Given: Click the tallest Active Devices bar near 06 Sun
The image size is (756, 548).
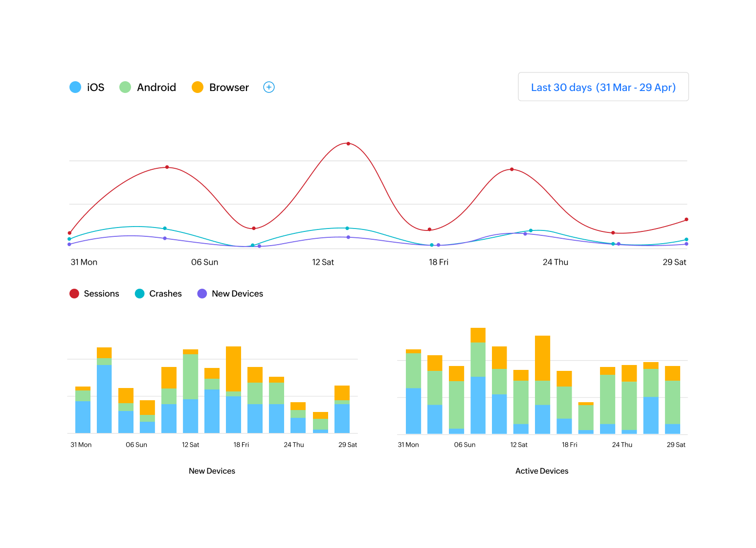Looking at the screenshot, I should point(478,381).
